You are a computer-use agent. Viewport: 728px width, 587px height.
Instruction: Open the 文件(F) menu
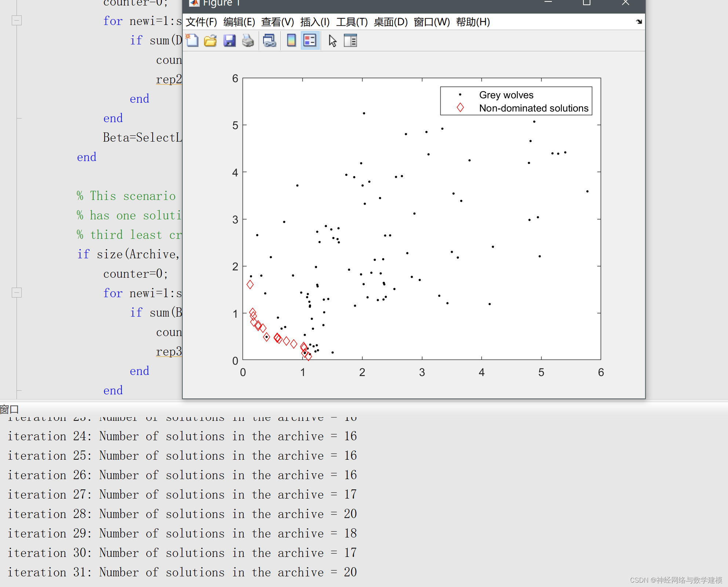(x=201, y=22)
